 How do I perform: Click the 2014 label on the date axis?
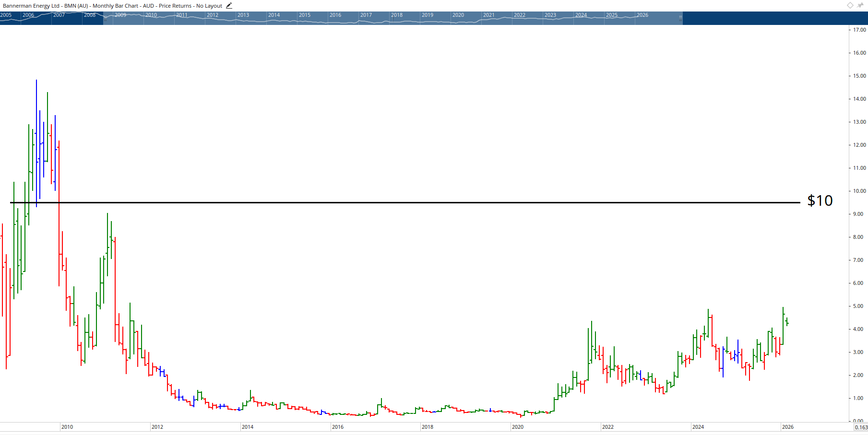248,427
